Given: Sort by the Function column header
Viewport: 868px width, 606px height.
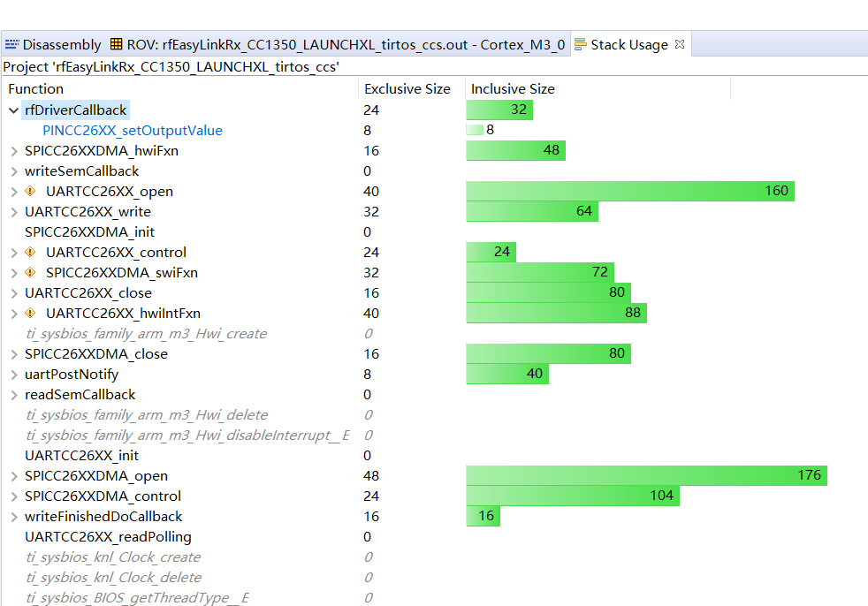Looking at the screenshot, I should coord(181,89).
